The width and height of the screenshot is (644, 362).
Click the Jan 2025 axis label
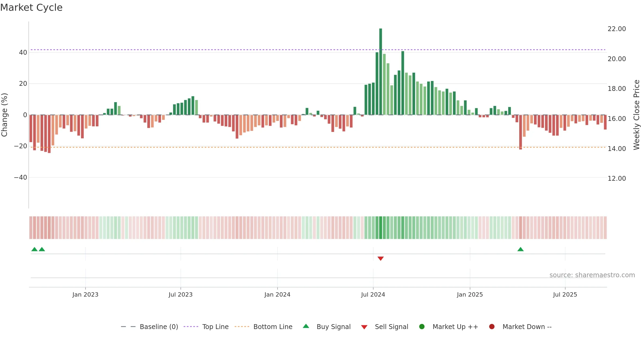[470, 295]
